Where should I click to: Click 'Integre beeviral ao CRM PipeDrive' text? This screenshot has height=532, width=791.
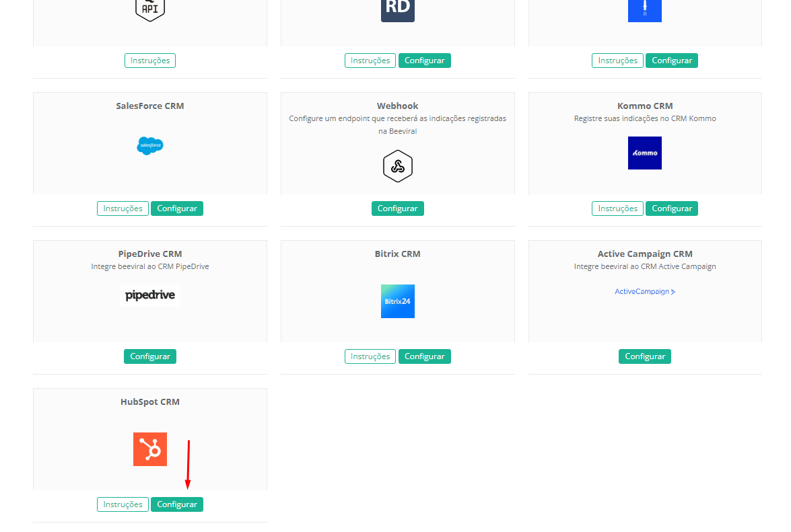point(150,266)
